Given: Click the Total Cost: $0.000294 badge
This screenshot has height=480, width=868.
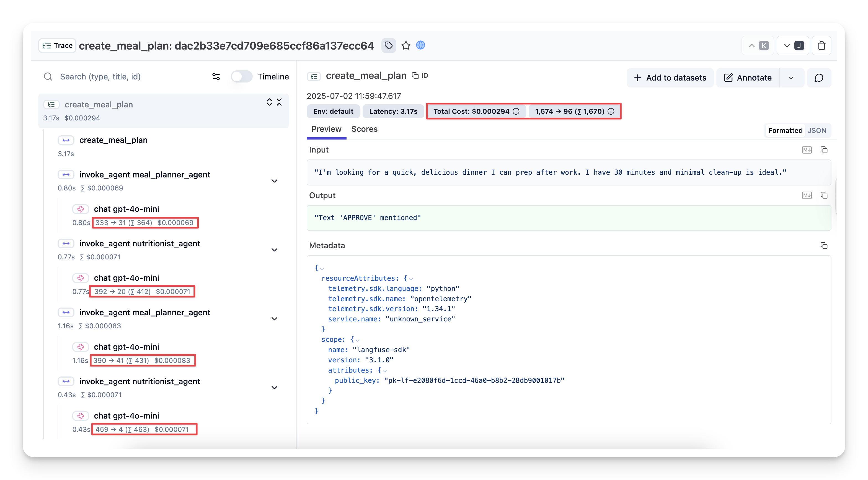Looking at the screenshot, I should tap(476, 111).
